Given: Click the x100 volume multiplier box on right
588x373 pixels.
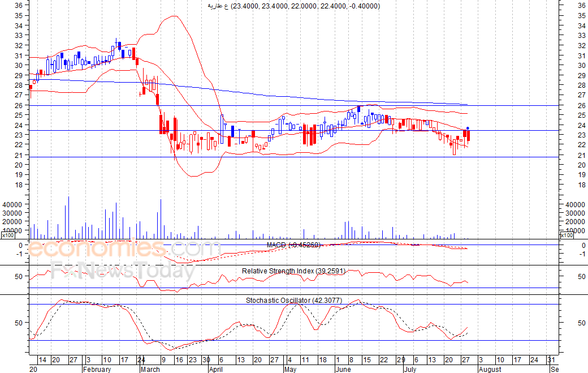Looking at the screenshot, I should (x=567, y=235).
